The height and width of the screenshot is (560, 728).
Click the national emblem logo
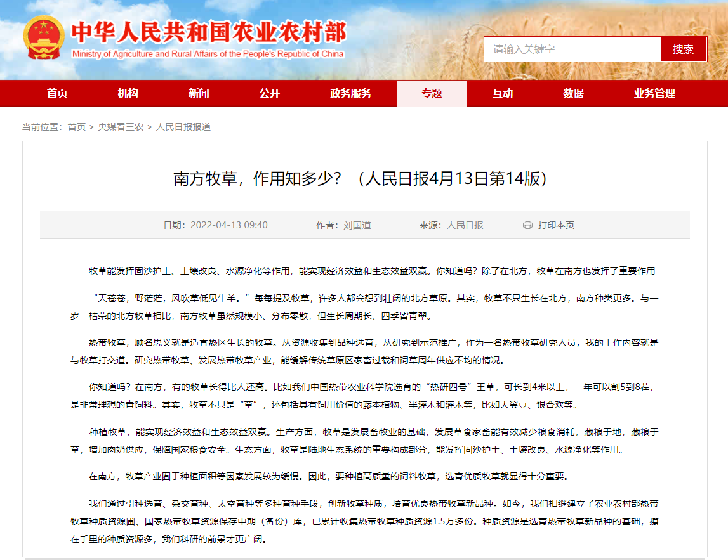click(44, 38)
